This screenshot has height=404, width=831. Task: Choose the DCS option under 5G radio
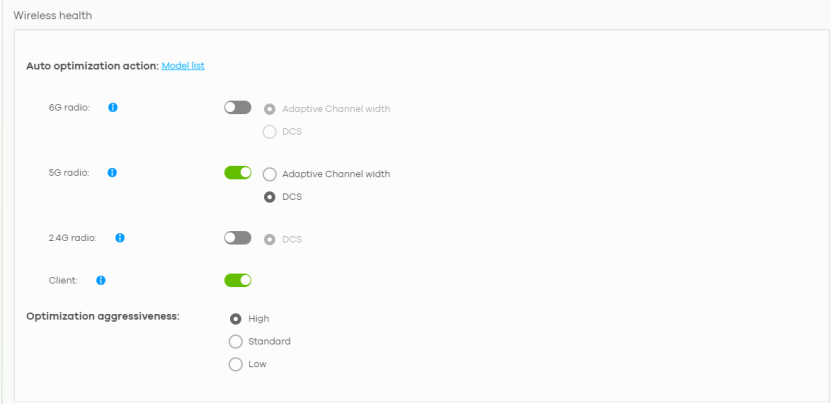[x=270, y=197]
